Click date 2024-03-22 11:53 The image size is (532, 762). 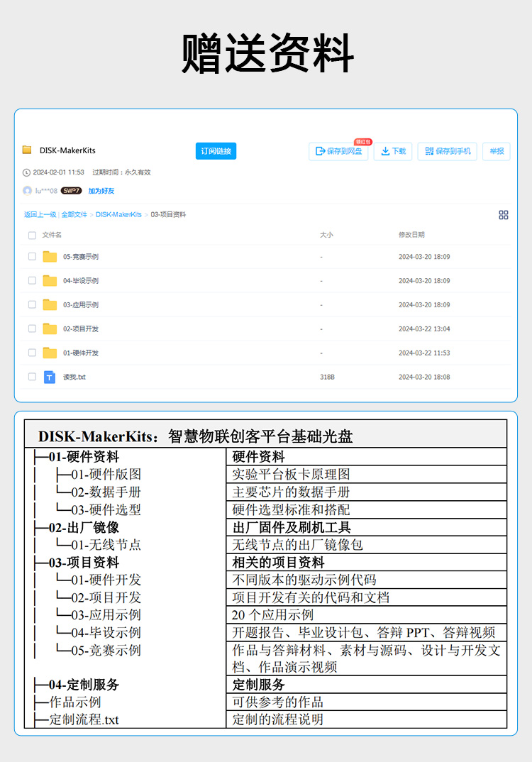424,353
